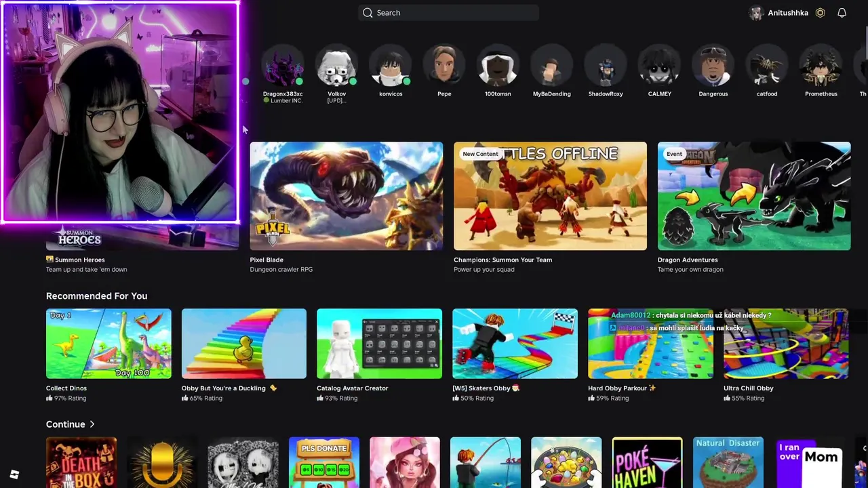Open candy cauldron game tile

pyautogui.click(x=566, y=463)
